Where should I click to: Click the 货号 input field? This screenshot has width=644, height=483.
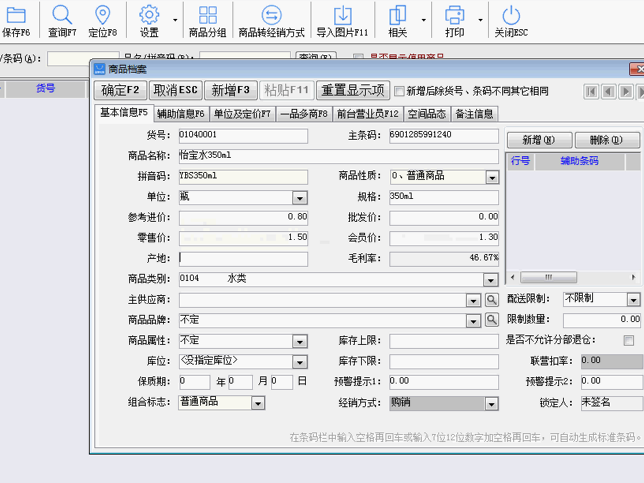[243, 136]
